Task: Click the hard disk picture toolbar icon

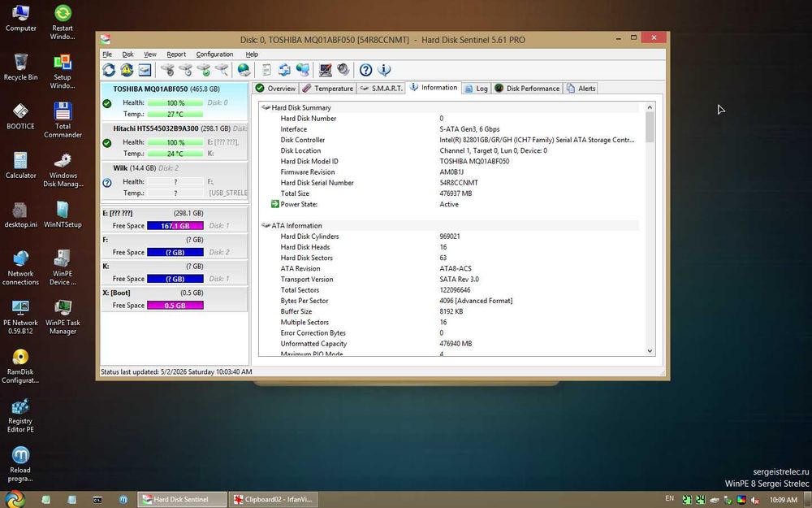Action: 145,70
